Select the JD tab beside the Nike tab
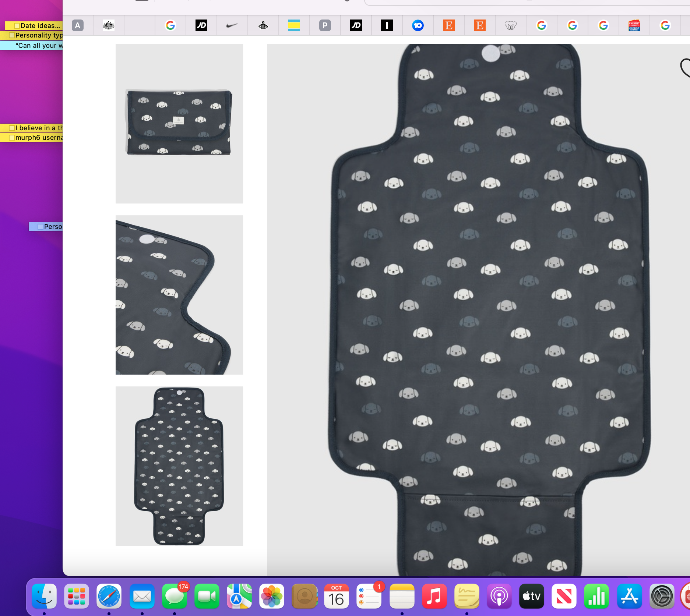The height and width of the screenshot is (616, 690). (x=201, y=25)
